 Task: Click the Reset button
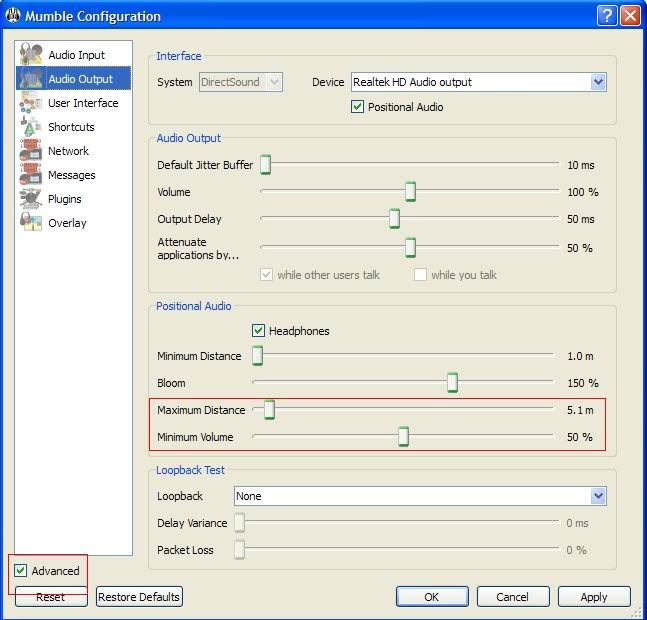tap(51, 596)
